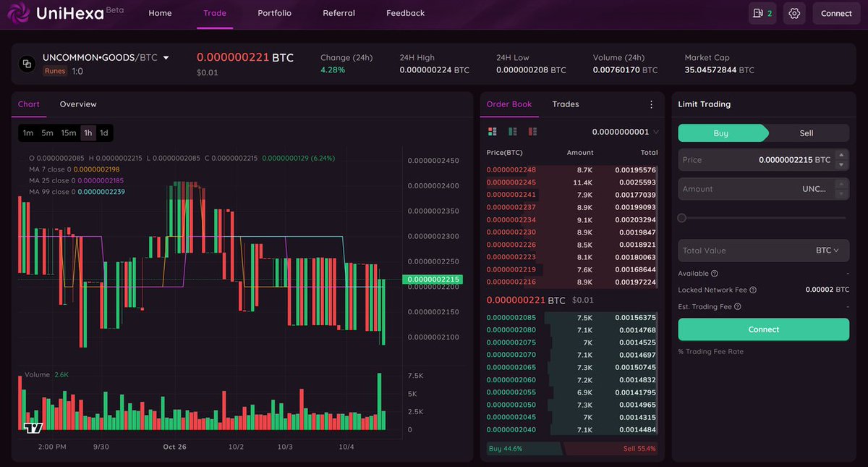
Task: Click info icon beside Locked Network Fee
Action: click(x=753, y=290)
